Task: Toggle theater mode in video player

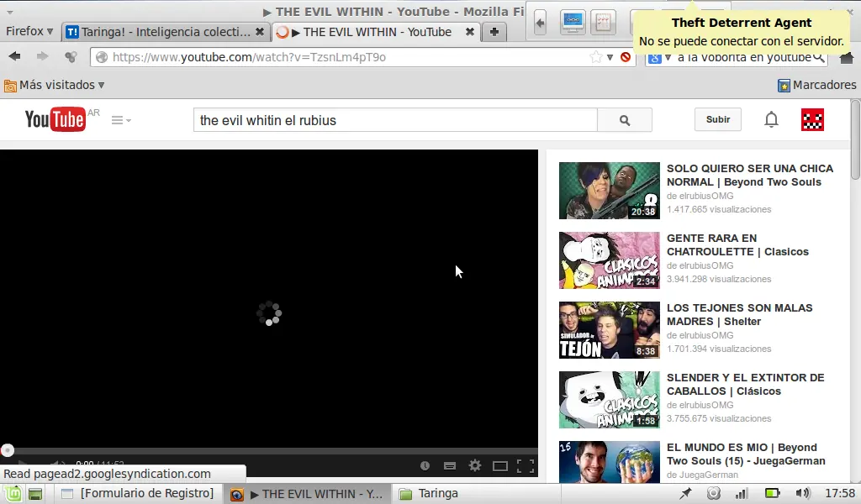Action: [x=500, y=466]
